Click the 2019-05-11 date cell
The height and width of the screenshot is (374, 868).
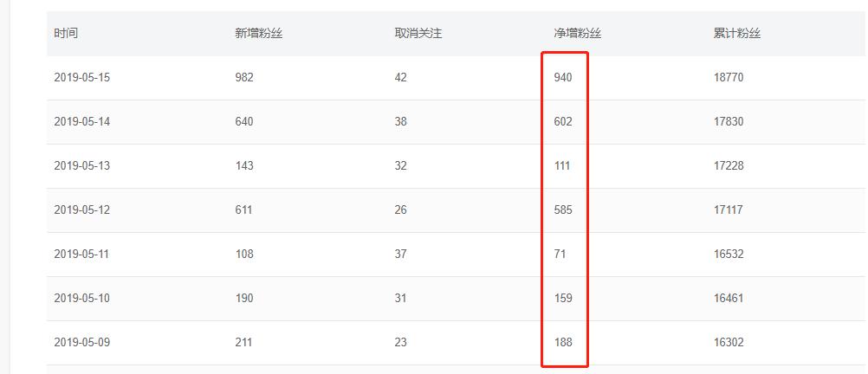pos(82,255)
